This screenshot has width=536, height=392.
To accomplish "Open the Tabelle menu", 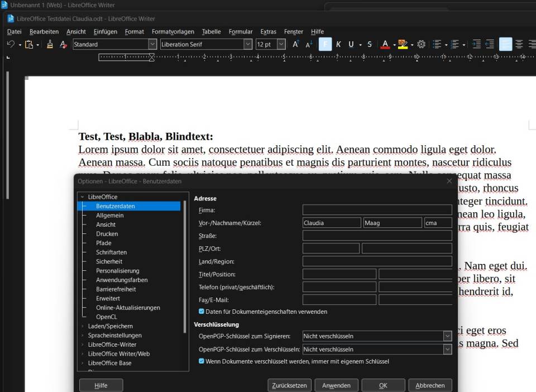I will click(x=211, y=31).
